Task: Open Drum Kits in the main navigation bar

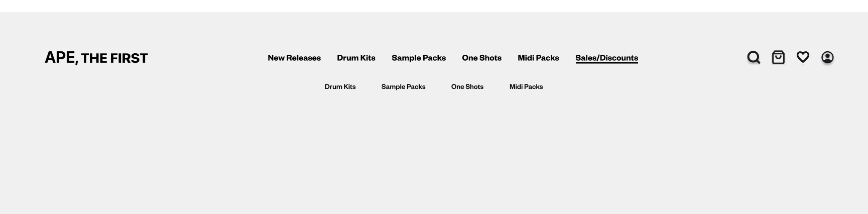Action: pos(356,58)
